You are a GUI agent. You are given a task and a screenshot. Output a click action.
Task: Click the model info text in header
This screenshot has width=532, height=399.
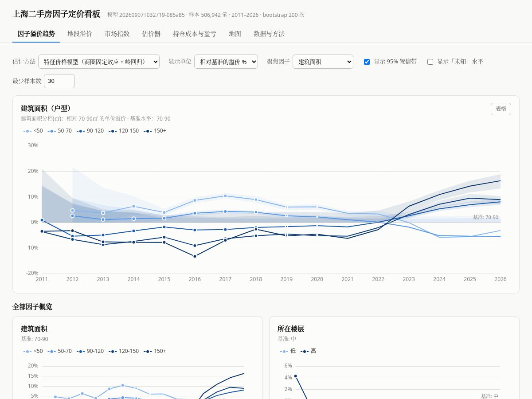coord(206,15)
